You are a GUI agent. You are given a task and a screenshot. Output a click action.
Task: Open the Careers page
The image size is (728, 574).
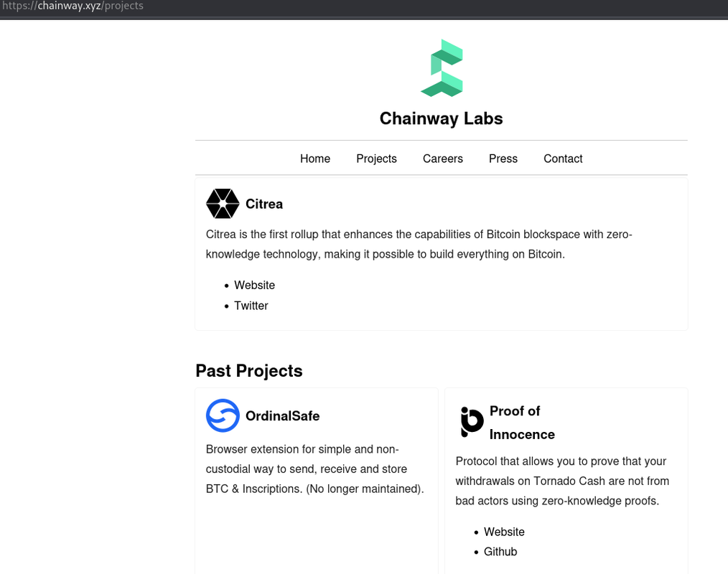point(443,159)
